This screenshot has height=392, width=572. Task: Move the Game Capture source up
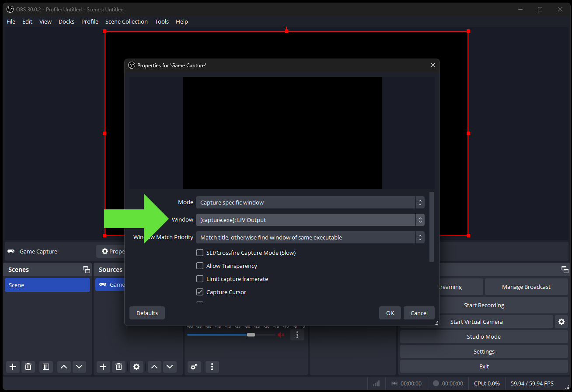154,367
